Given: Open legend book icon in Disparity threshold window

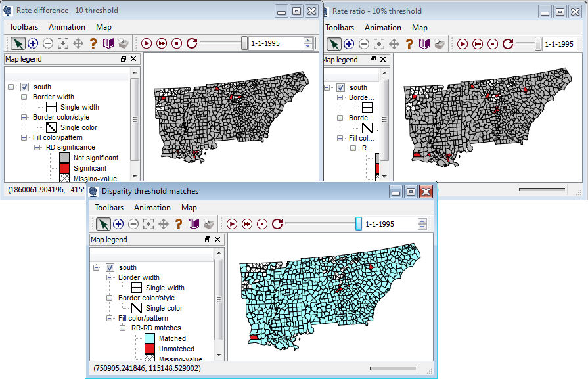Looking at the screenshot, I should (194, 224).
